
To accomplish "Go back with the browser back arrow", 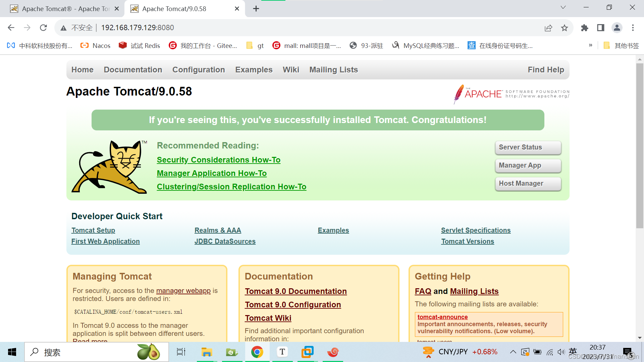I will [x=11, y=28].
